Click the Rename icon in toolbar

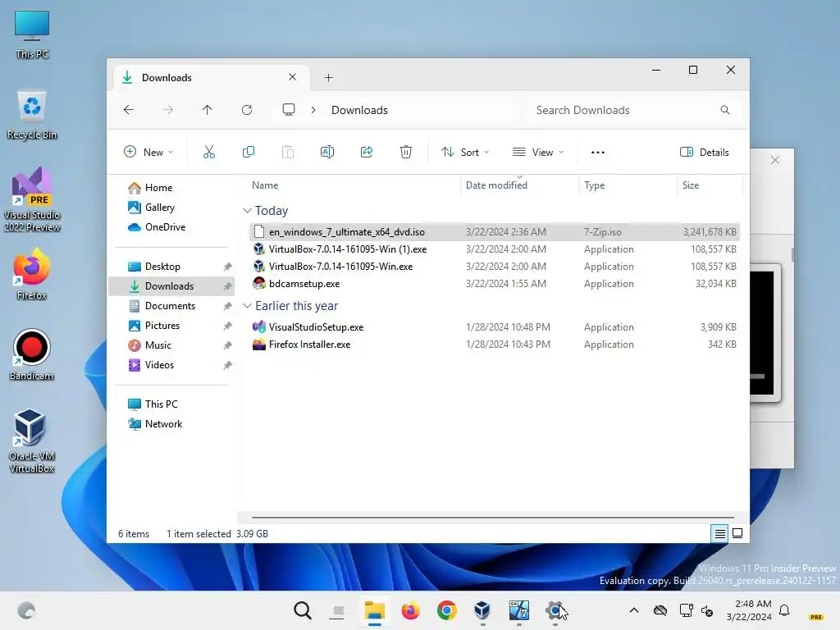click(x=326, y=152)
